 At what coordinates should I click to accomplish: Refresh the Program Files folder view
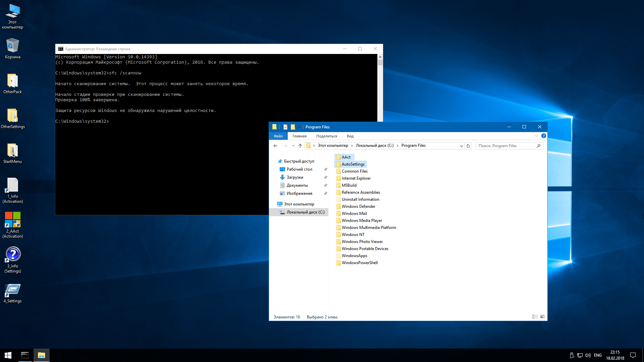coord(468,146)
